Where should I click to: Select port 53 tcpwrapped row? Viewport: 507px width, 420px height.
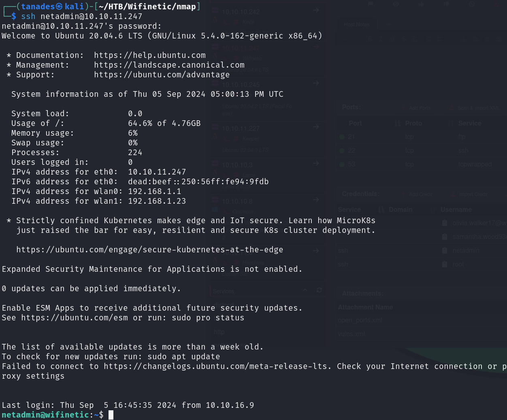point(422,164)
